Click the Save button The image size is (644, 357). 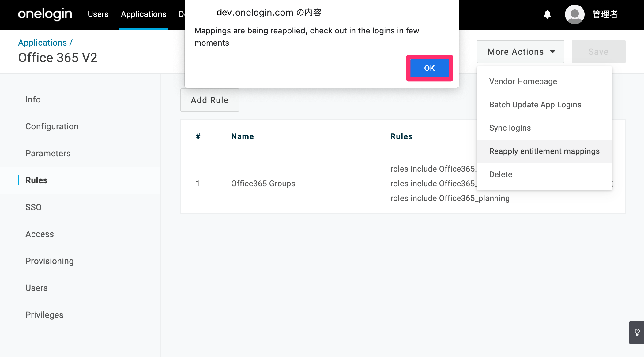click(x=598, y=52)
